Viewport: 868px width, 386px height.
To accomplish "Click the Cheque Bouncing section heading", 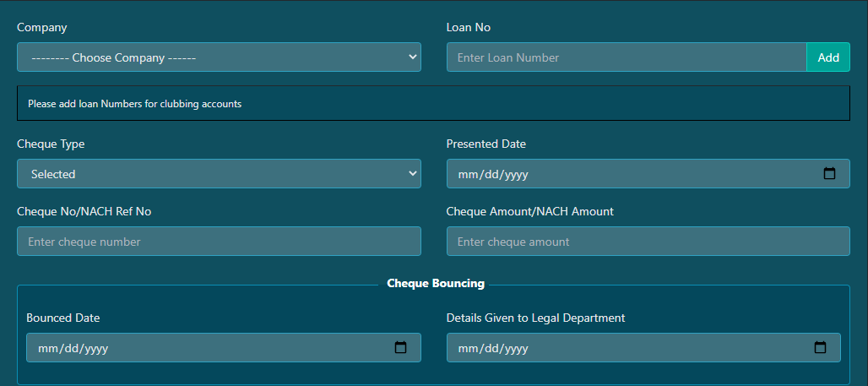I will coord(436,284).
